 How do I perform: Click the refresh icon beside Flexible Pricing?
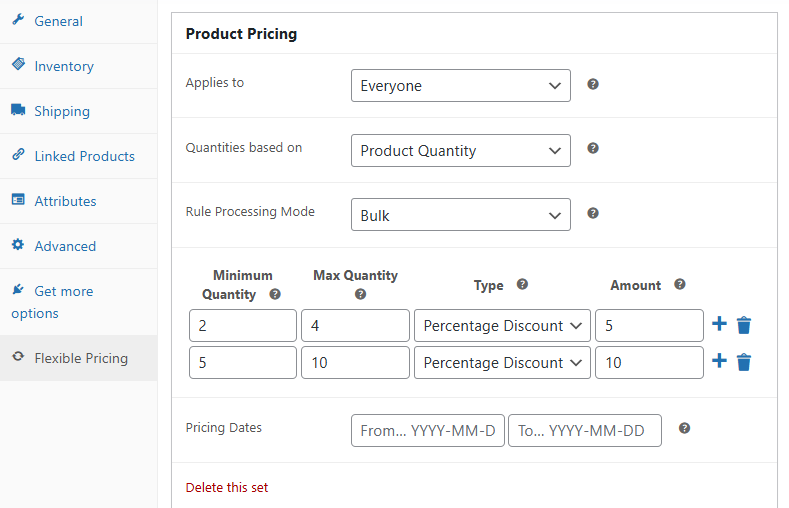click(18, 356)
